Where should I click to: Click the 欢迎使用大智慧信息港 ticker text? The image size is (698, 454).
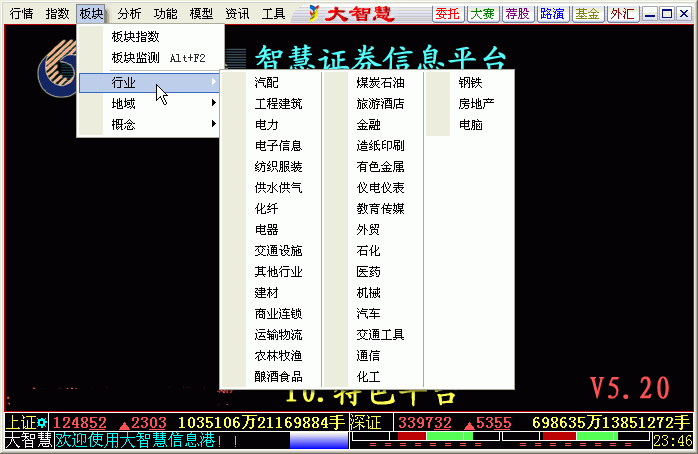pyautogui.click(x=147, y=440)
